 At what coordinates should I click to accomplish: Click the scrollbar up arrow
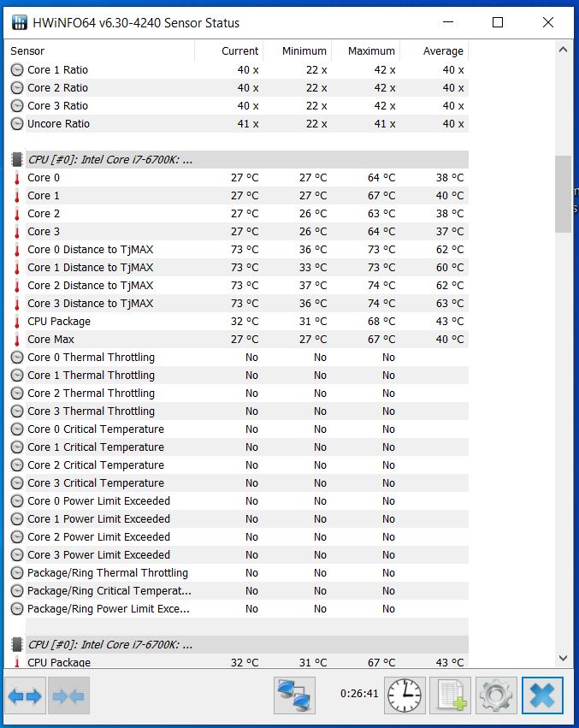pos(564,50)
